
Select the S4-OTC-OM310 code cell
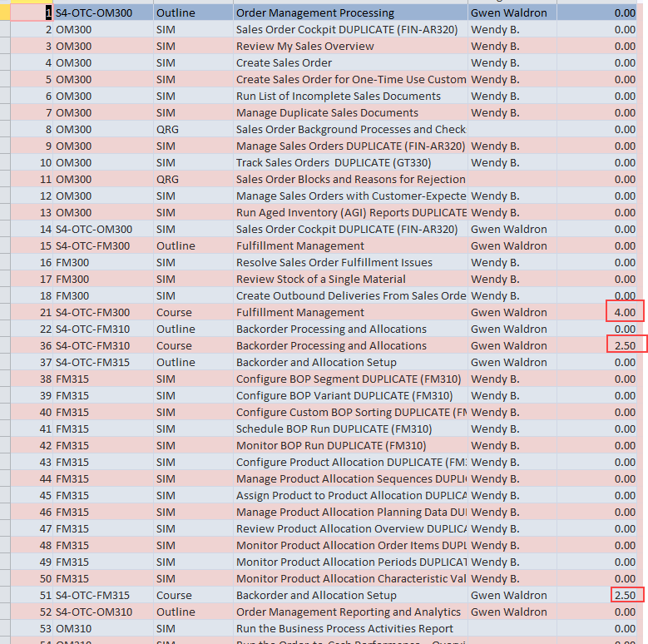click(102, 612)
